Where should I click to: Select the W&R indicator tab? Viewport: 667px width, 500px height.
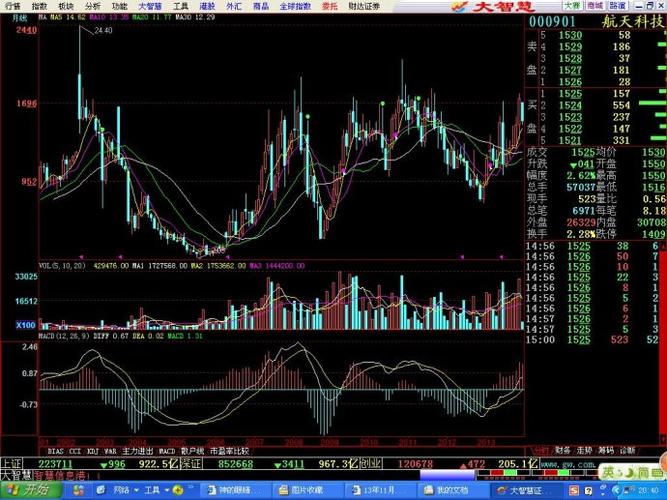tap(111, 451)
